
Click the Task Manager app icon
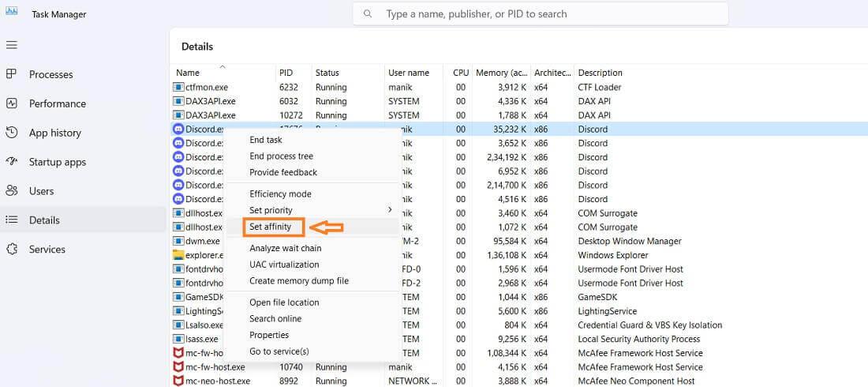(x=12, y=10)
